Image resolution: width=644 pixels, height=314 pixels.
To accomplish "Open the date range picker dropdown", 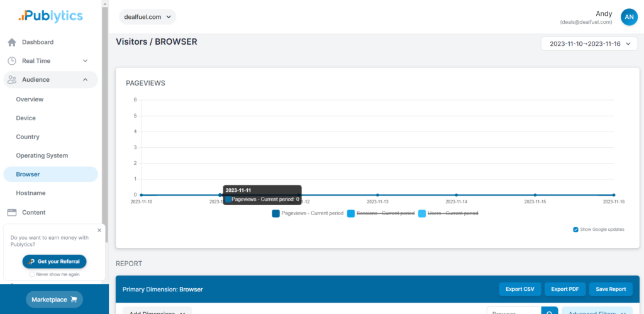I will (x=589, y=43).
